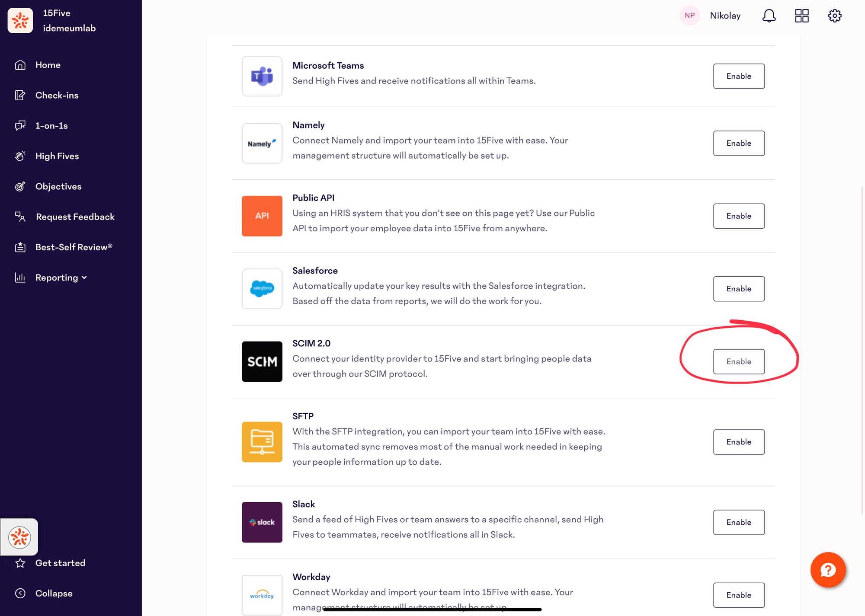Click the Salesforce cloud logo
865x616 pixels.
point(262,289)
